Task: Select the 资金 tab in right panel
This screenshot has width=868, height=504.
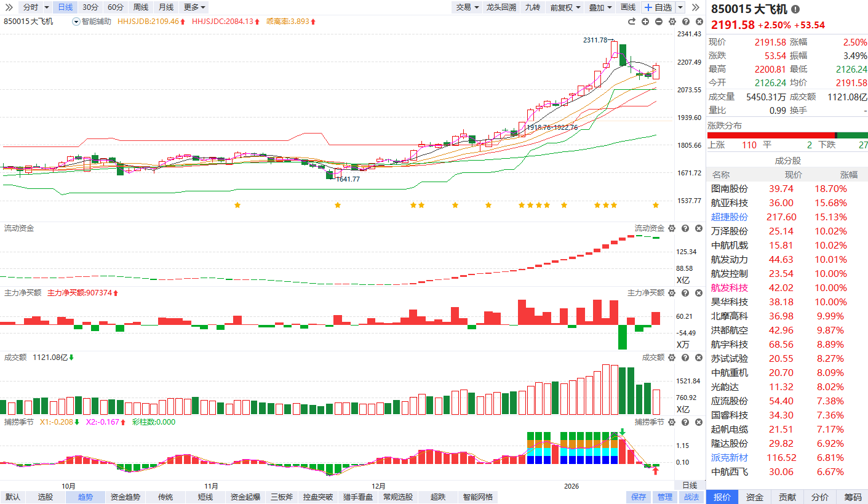Action: coord(754,497)
